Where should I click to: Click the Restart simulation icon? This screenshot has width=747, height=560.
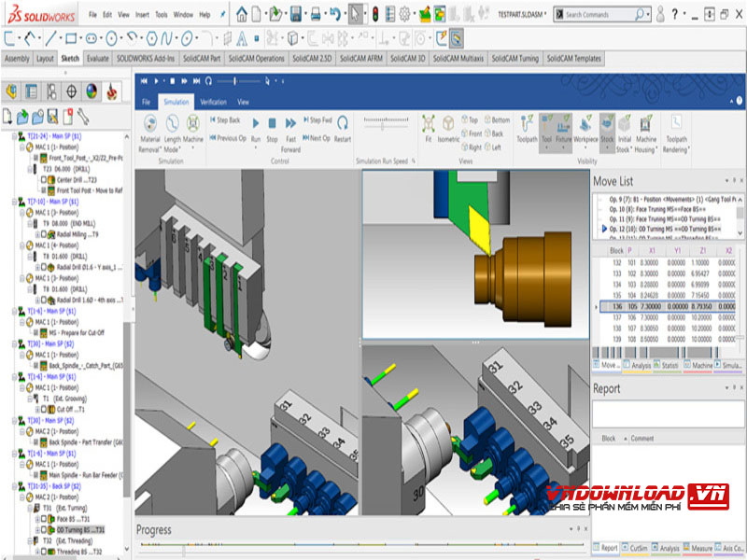click(x=342, y=123)
